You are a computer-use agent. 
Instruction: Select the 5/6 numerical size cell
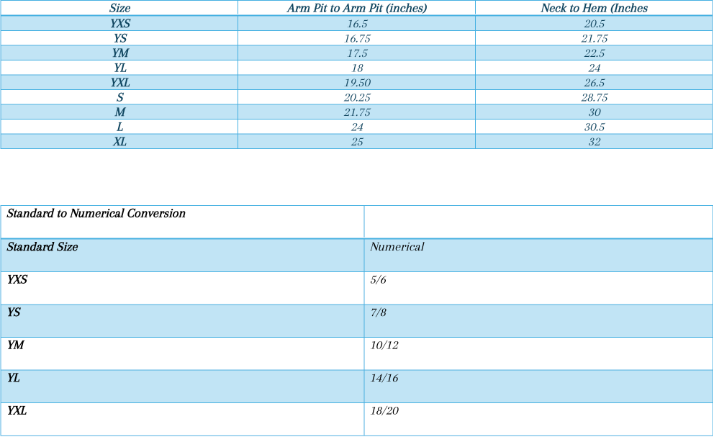click(x=378, y=279)
